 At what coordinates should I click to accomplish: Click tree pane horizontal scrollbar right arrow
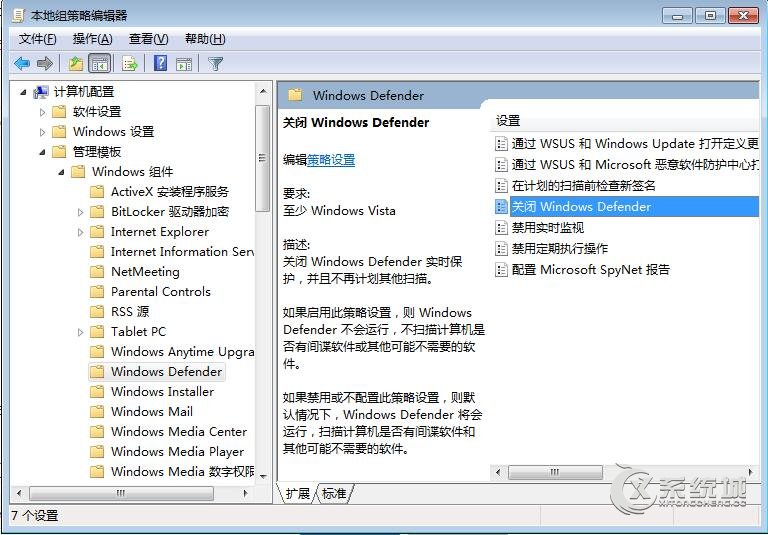tap(245, 493)
